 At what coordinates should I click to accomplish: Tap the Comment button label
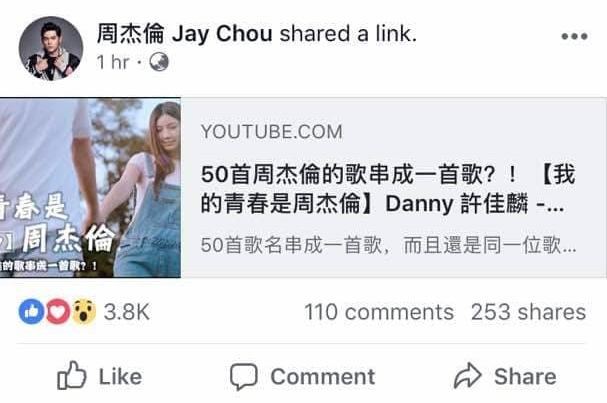click(323, 377)
